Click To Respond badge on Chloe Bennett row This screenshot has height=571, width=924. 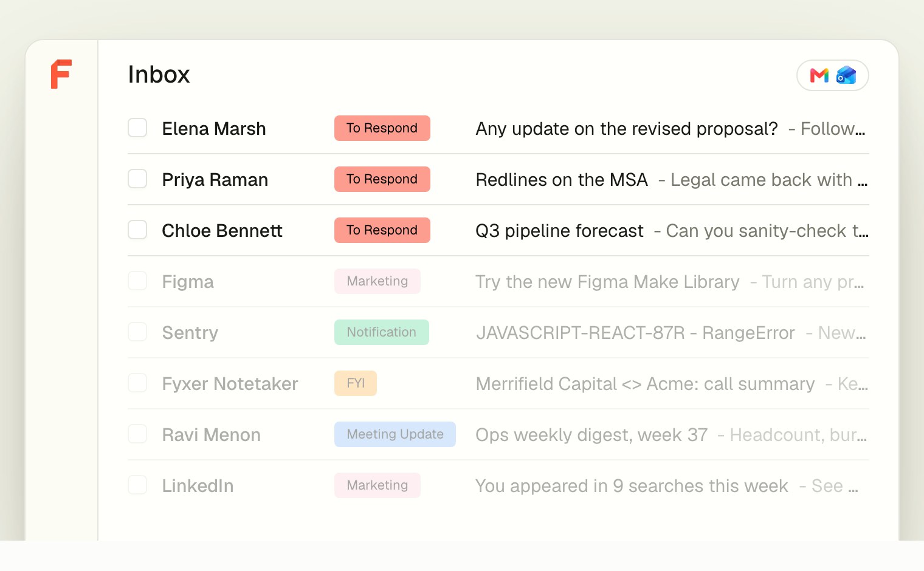coord(382,230)
